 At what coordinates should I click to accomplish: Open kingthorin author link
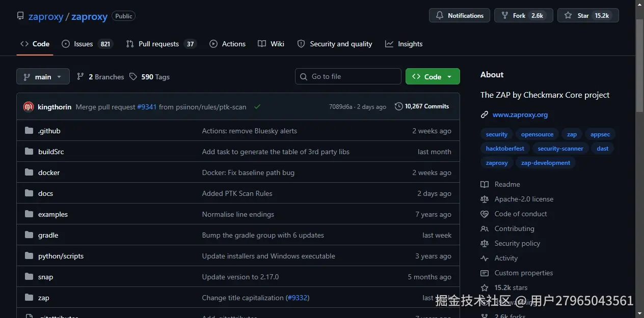click(x=55, y=107)
